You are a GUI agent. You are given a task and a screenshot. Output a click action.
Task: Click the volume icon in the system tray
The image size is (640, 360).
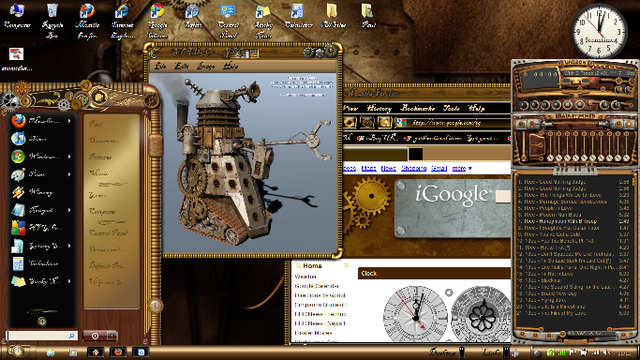coord(606,352)
